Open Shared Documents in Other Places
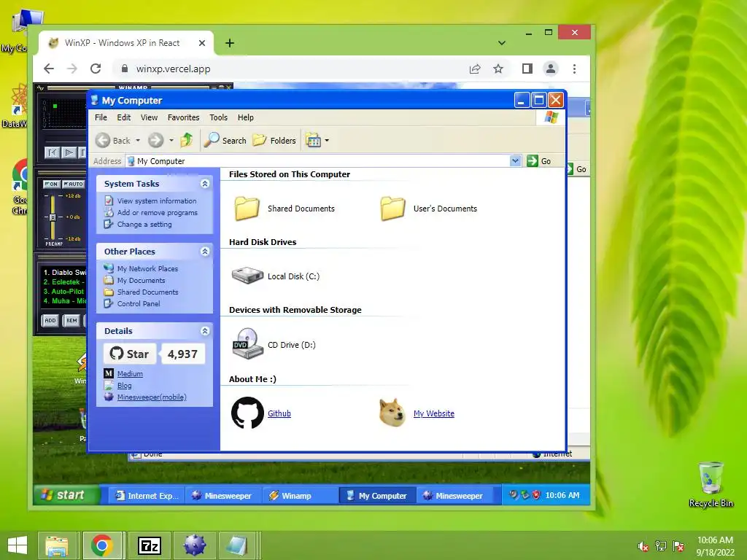Viewport: 747px width, 560px height. point(147,292)
